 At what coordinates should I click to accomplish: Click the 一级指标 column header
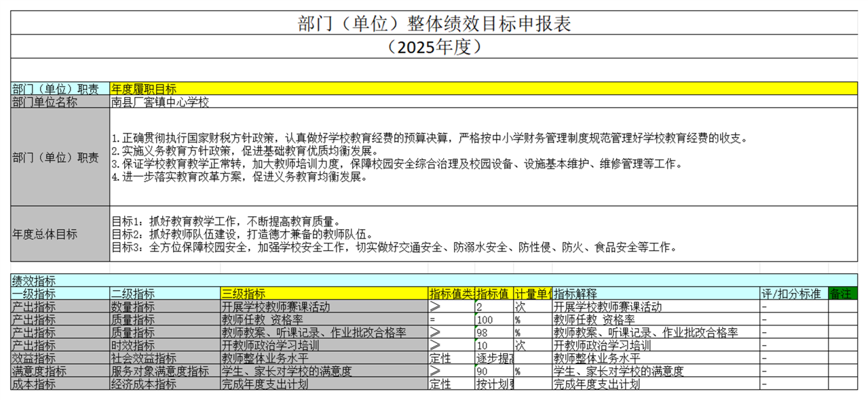[60, 294]
